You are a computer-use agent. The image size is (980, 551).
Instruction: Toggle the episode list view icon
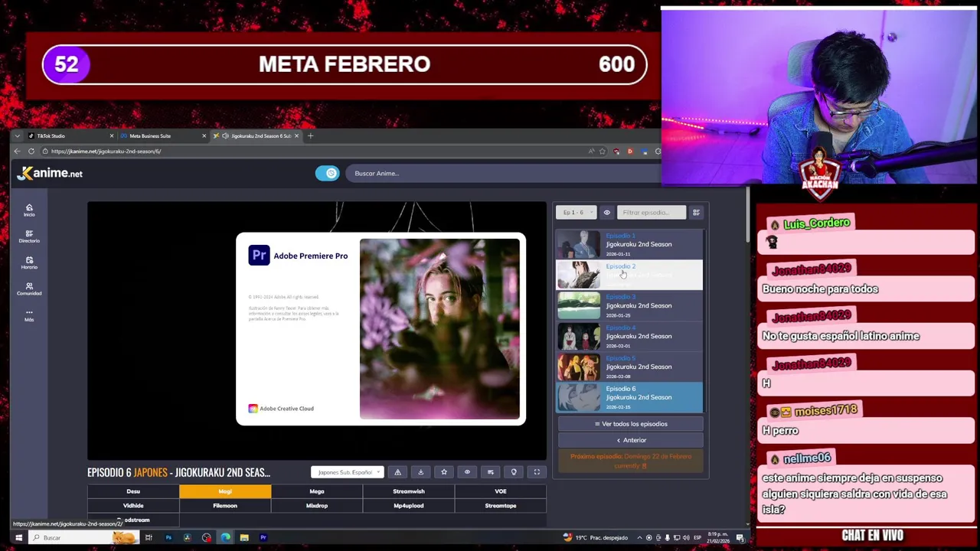(x=696, y=213)
